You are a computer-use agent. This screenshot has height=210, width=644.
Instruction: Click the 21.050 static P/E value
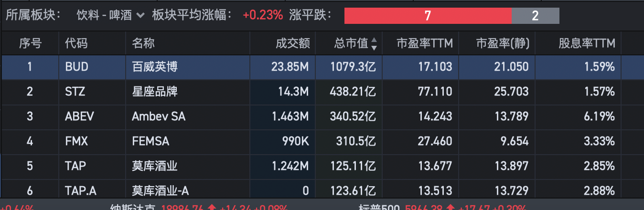[x=510, y=67]
